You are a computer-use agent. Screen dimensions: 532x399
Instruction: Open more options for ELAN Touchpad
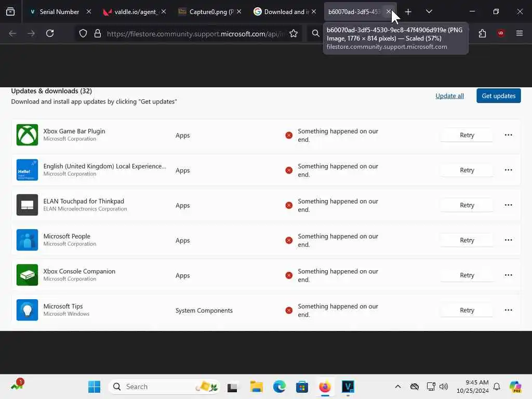tap(508, 205)
